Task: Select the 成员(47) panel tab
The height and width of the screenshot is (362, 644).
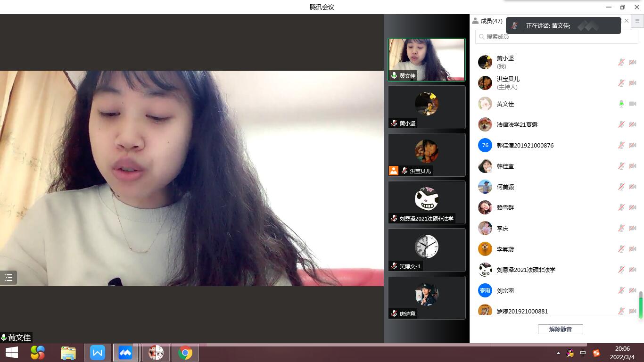Action: click(487, 21)
